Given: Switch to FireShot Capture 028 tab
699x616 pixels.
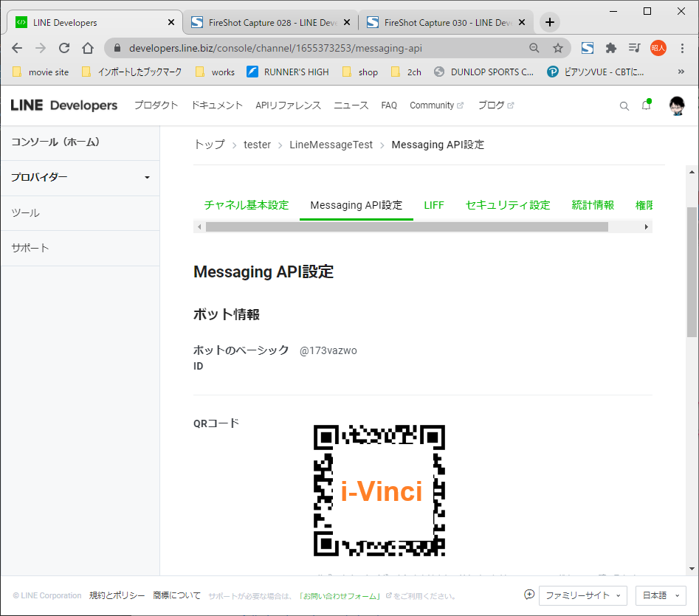Looking at the screenshot, I should click(x=271, y=22).
